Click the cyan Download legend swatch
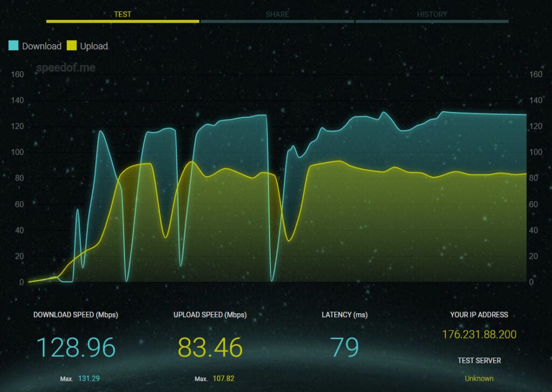Viewport: 552px width, 392px height. coord(14,46)
